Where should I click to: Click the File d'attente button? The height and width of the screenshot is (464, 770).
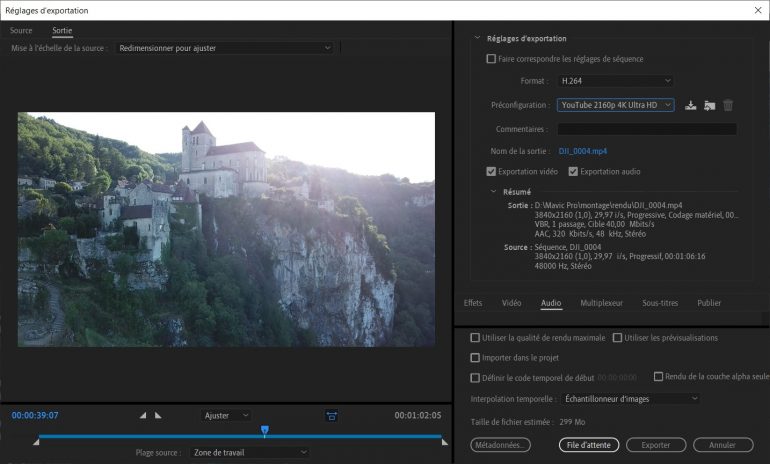[588, 445]
